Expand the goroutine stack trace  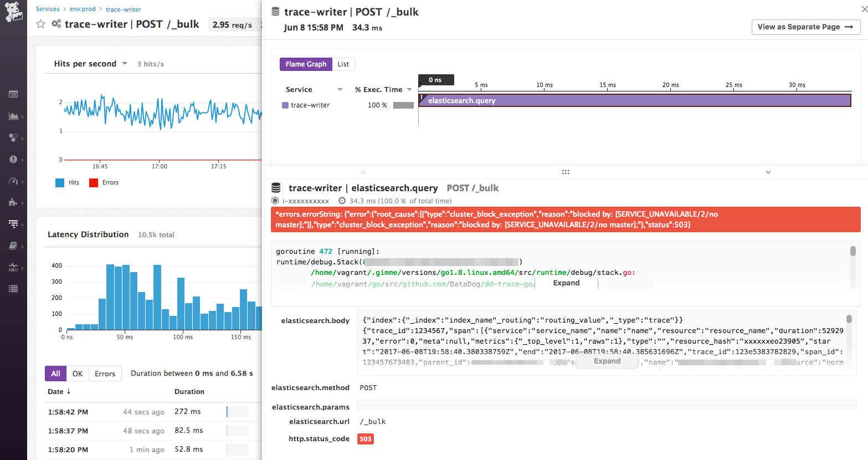pos(566,283)
